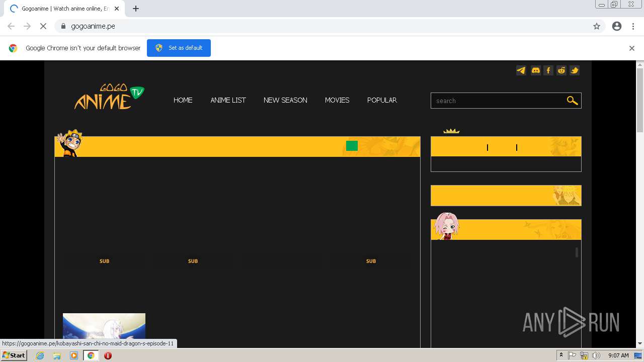Open Chrome's three-dot menu

point(633,26)
